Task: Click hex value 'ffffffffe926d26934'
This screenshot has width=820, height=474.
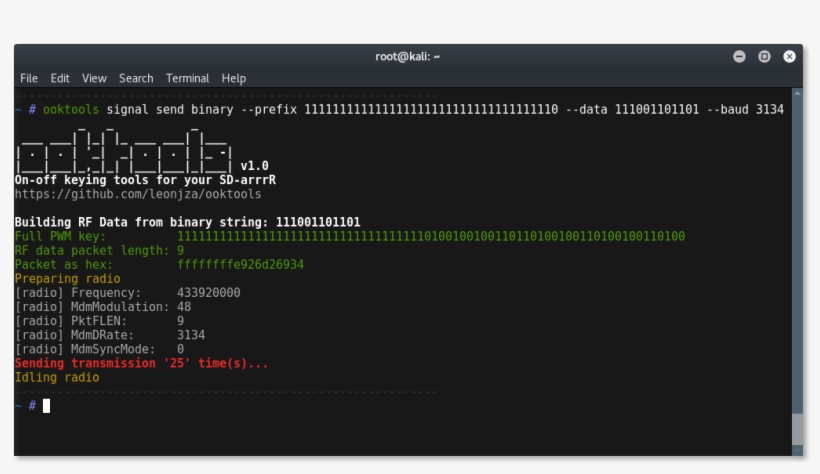Action: coord(241,265)
